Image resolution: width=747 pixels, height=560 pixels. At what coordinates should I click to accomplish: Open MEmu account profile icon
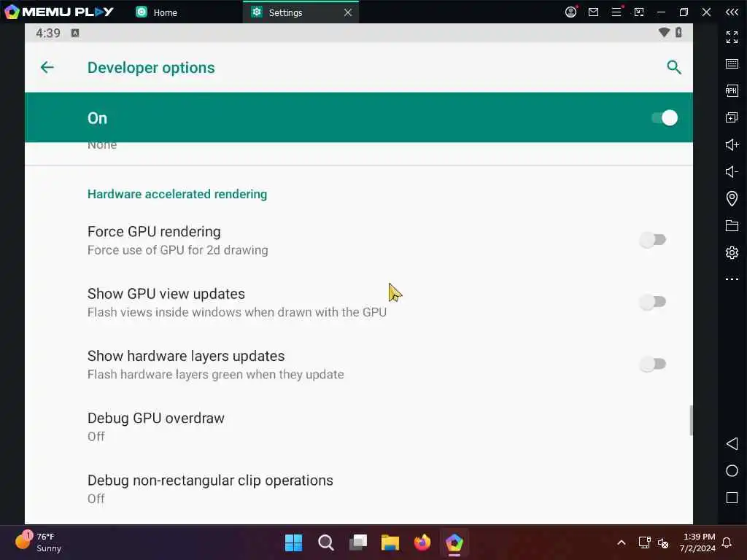tap(570, 12)
